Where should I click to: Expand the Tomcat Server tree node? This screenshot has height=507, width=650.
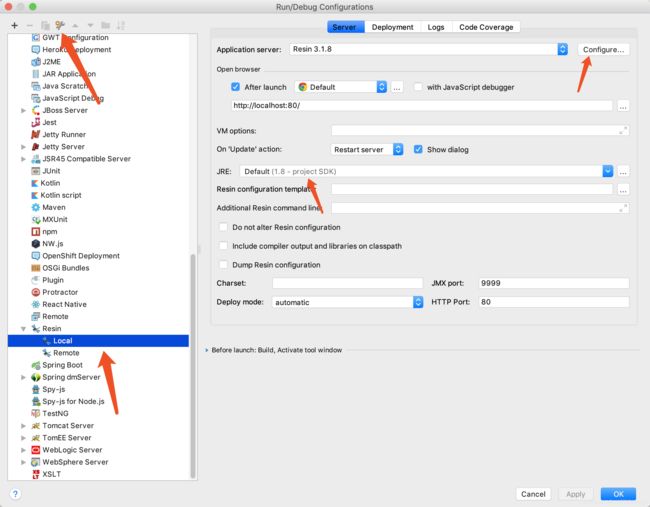point(24,426)
